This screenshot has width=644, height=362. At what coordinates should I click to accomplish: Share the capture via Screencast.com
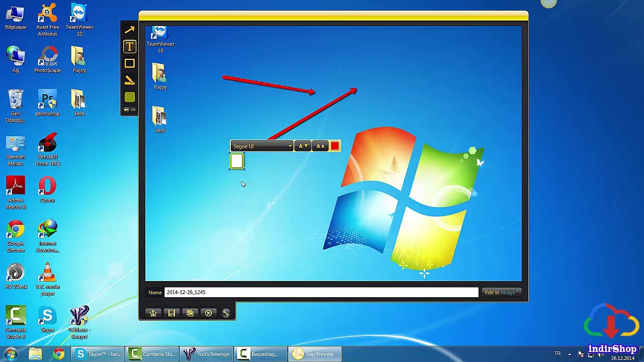tap(153, 313)
